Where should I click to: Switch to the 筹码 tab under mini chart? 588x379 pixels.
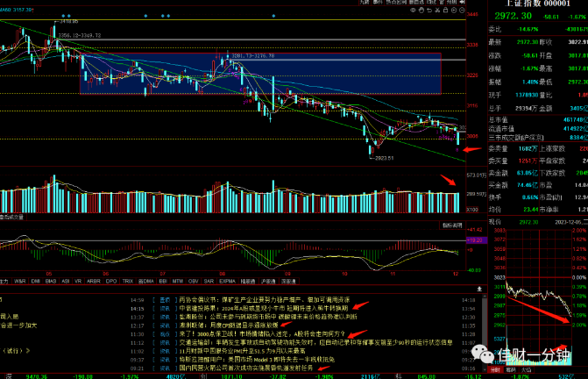tap(511, 370)
